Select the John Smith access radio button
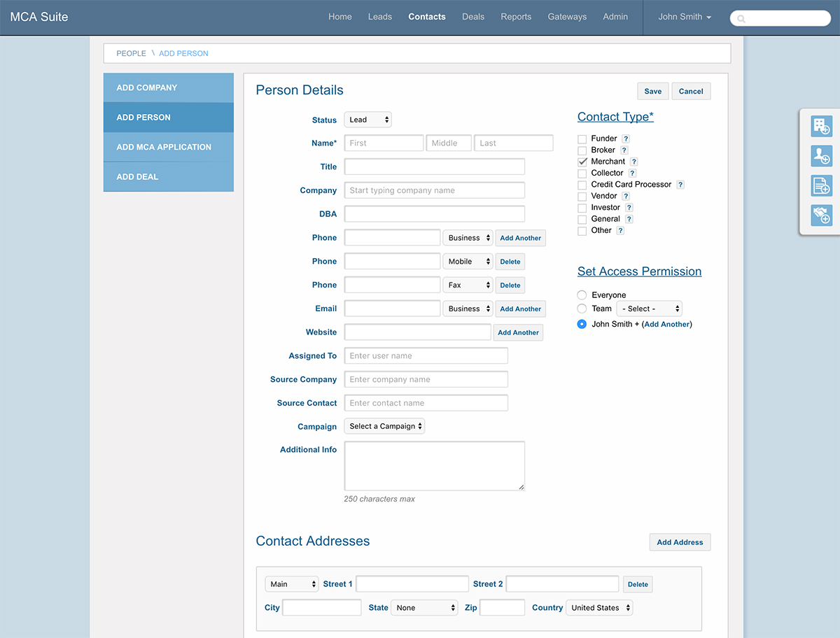 [582, 325]
